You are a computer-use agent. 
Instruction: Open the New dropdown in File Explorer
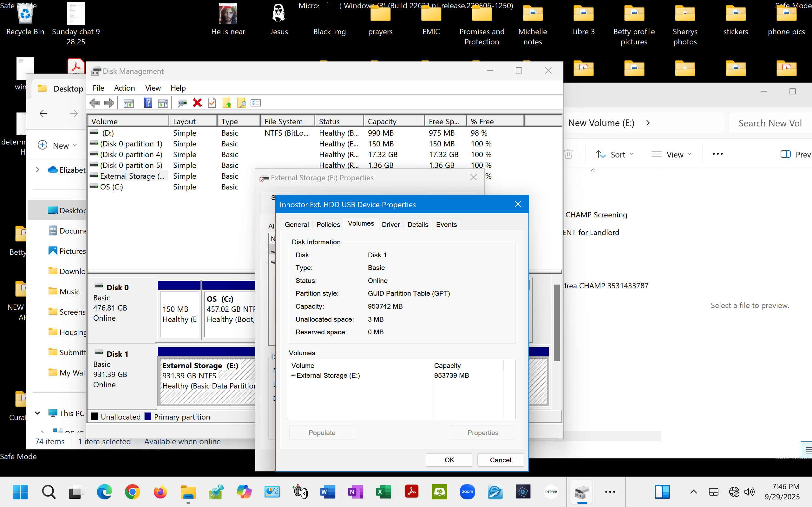click(x=57, y=145)
